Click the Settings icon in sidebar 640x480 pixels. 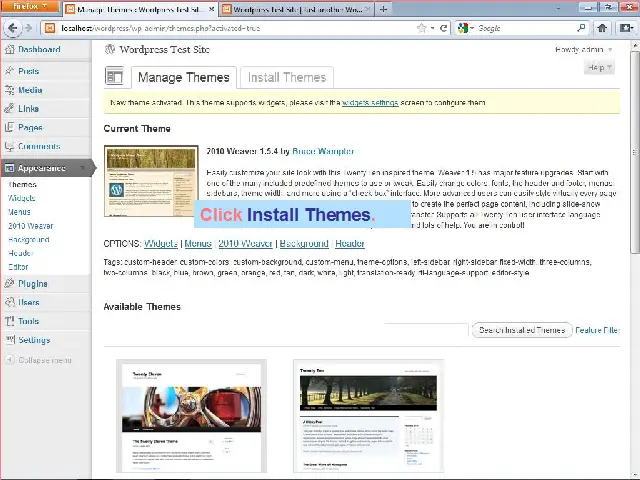pyautogui.click(x=10, y=340)
